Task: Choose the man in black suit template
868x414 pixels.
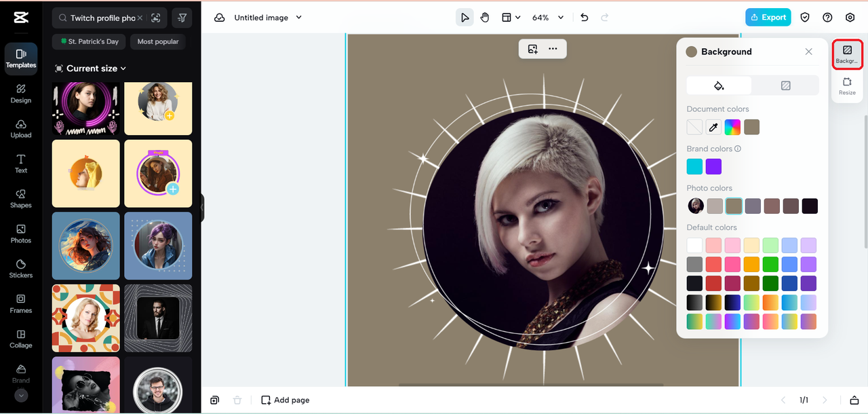Action: 158,318
